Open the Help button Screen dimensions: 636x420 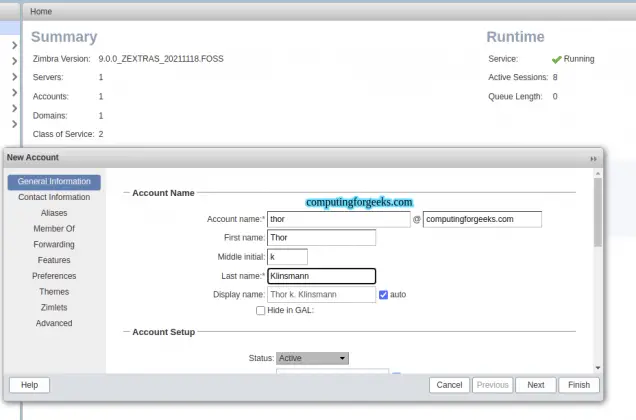click(29, 385)
